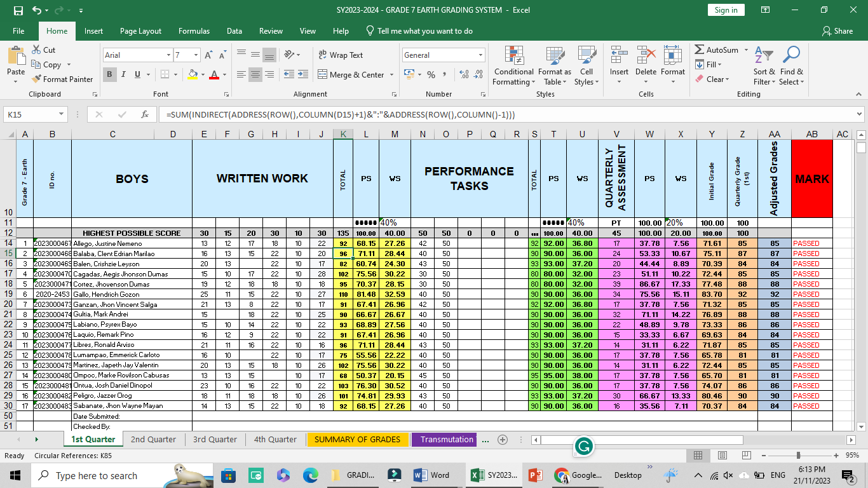Click Tell me what you want to do
Screen dimensions: 868x488
click(x=419, y=30)
